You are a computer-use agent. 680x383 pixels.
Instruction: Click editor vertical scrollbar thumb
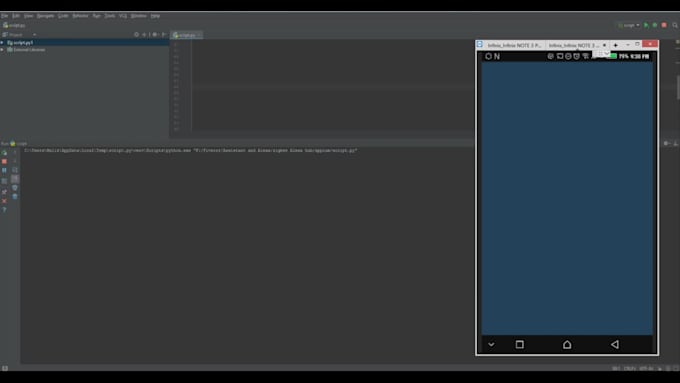tap(678, 87)
